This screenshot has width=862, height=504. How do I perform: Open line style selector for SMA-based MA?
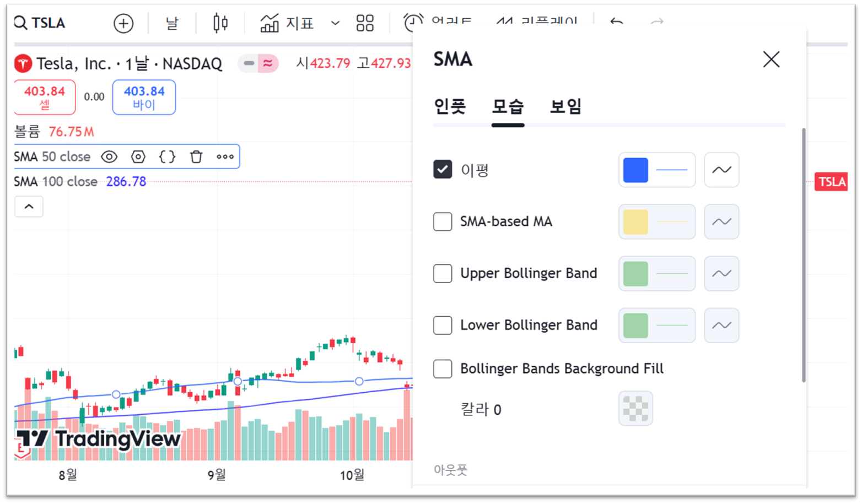[x=721, y=221]
